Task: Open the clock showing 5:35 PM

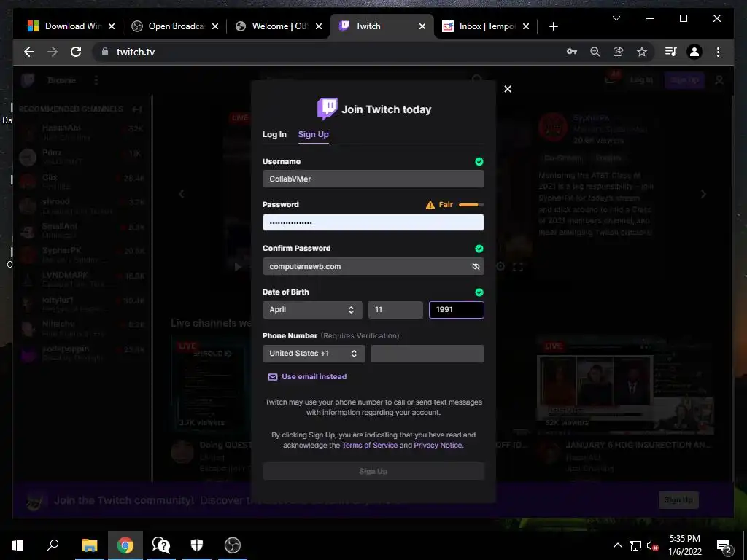Action: [x=684, y=545]
